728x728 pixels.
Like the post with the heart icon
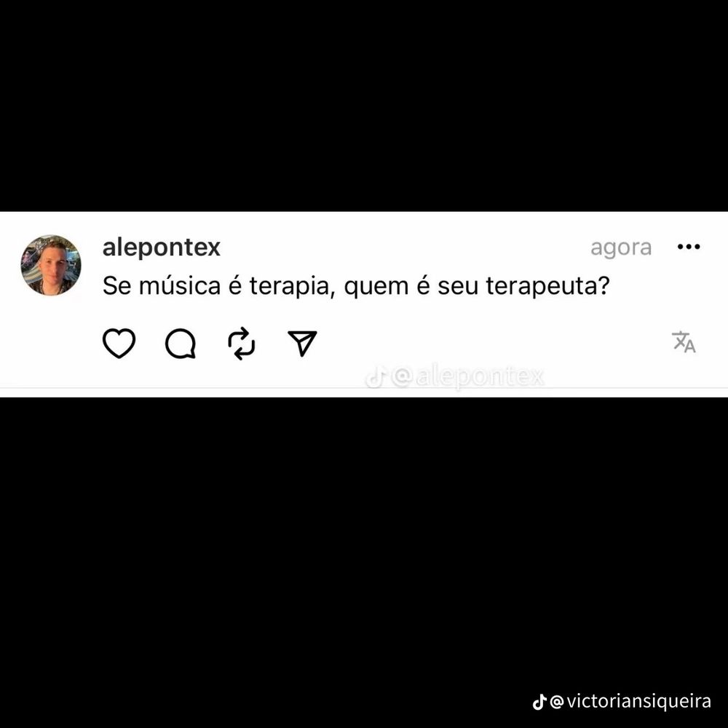[x=119, y=343]
